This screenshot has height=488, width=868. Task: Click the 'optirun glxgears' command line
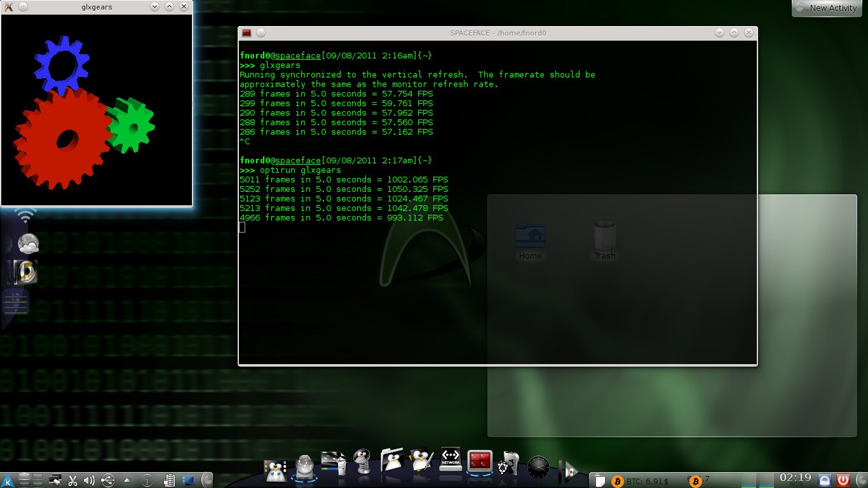pyautogui.click(x=290, y=170)
